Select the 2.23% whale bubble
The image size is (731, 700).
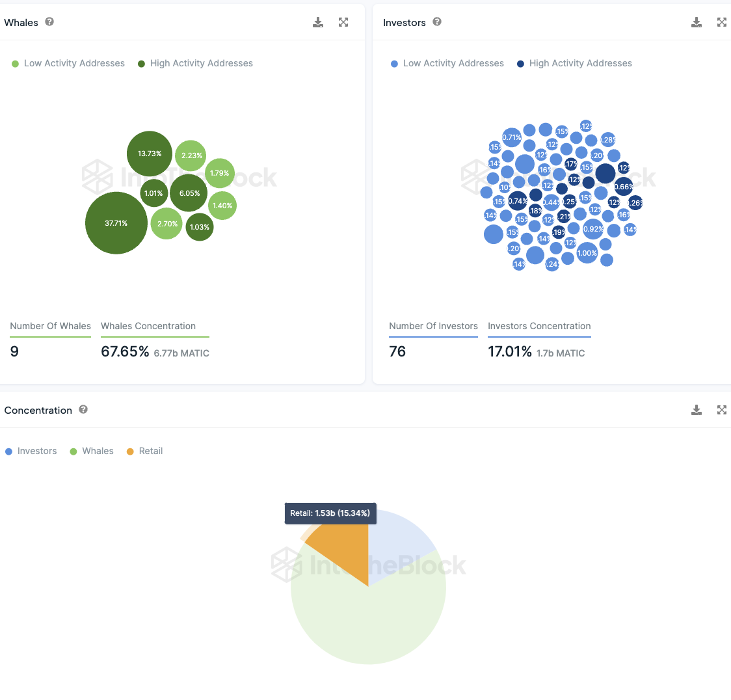(191, 155)
